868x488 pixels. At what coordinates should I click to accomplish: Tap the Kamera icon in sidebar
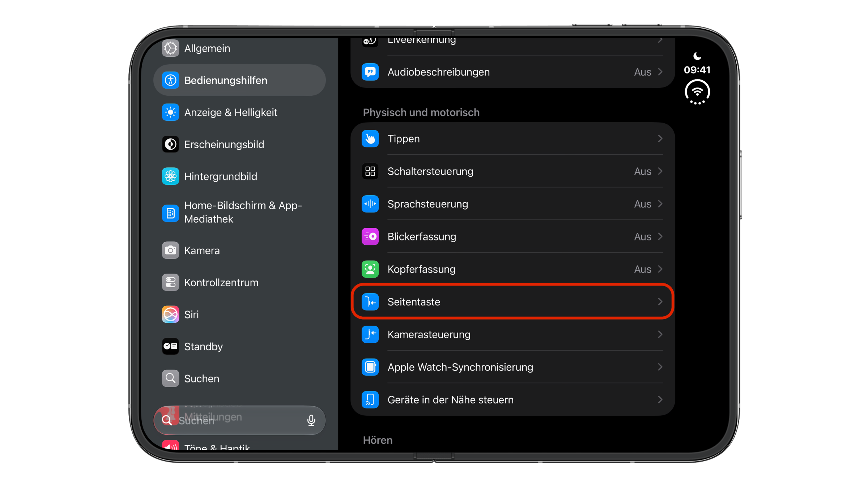[170, 251]
